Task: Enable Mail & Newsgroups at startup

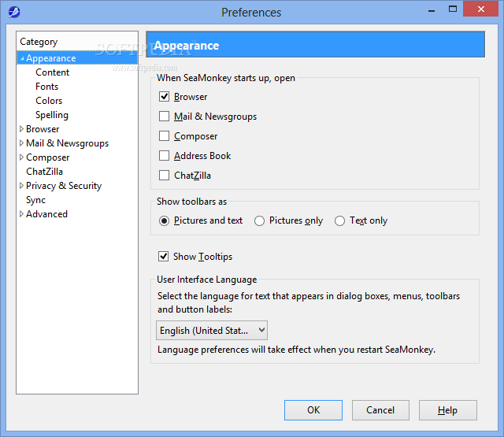Action: 164,116
